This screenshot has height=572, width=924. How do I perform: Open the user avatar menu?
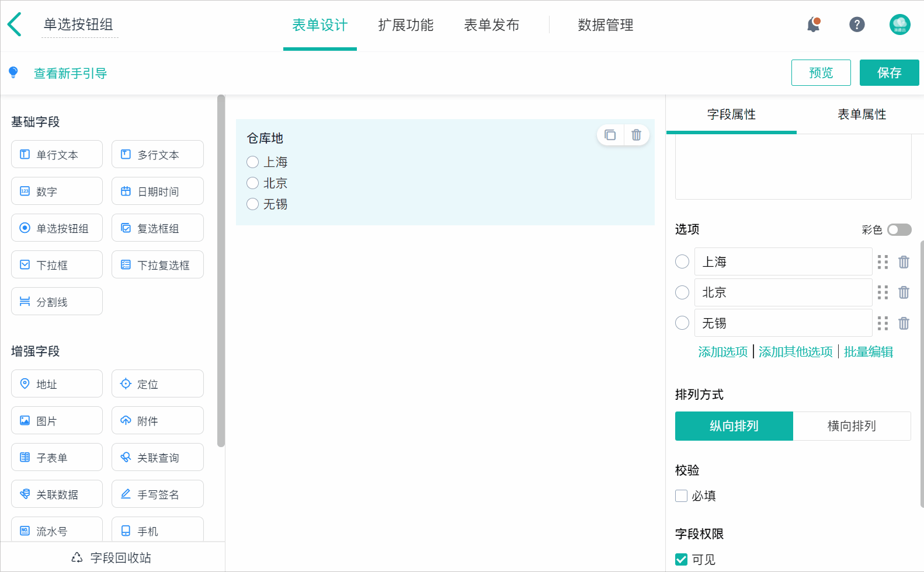click(x=899, y=25)
